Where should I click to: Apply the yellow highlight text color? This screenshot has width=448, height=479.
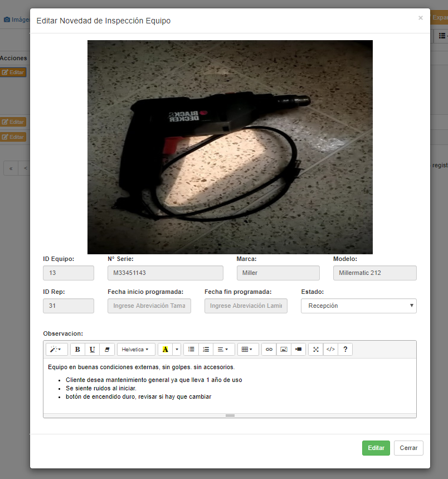[165, 350]
